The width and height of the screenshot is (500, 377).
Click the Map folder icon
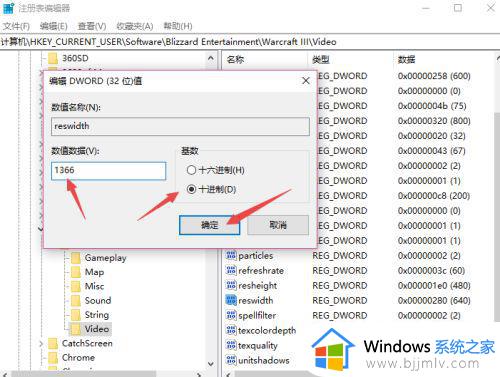click(76, 272)
